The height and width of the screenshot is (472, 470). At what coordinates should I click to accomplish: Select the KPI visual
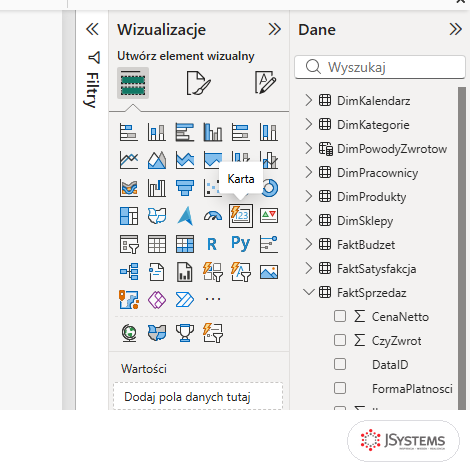point(269,216)
